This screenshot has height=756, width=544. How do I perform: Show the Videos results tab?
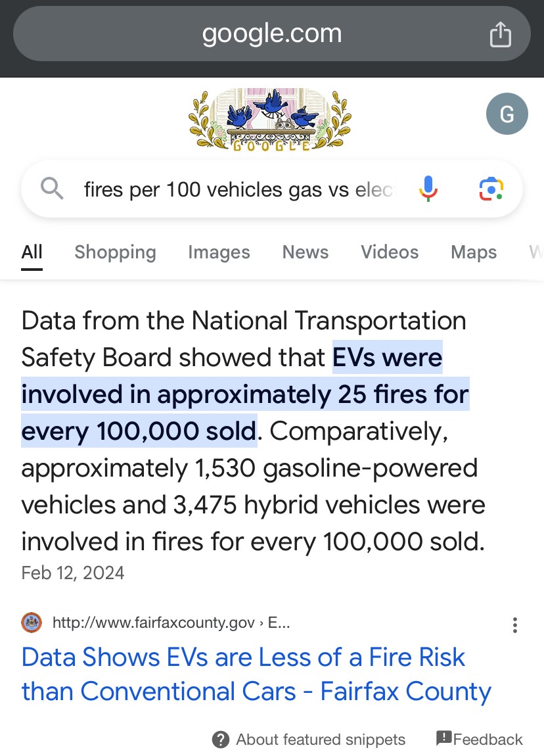click(390, 252)
